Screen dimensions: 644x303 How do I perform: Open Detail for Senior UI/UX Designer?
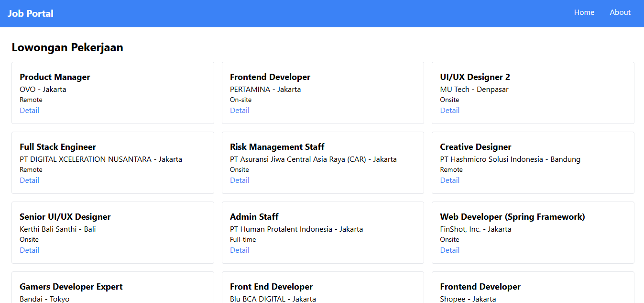point(29,250)
